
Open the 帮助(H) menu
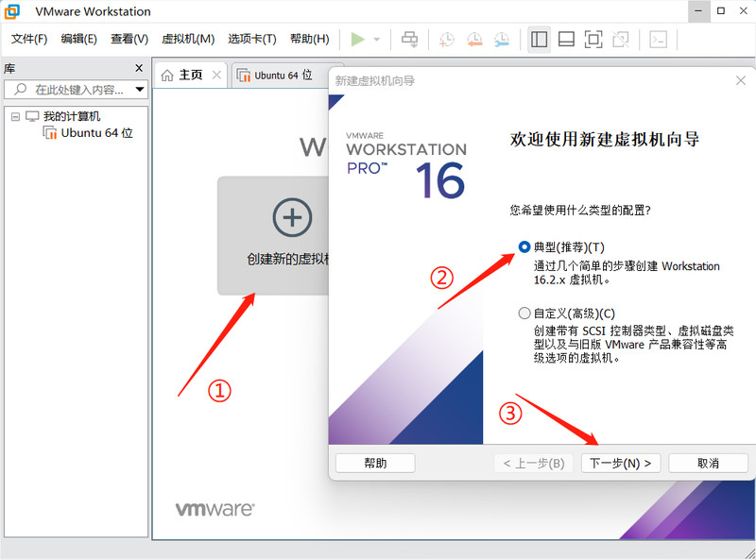click(310, 39)
